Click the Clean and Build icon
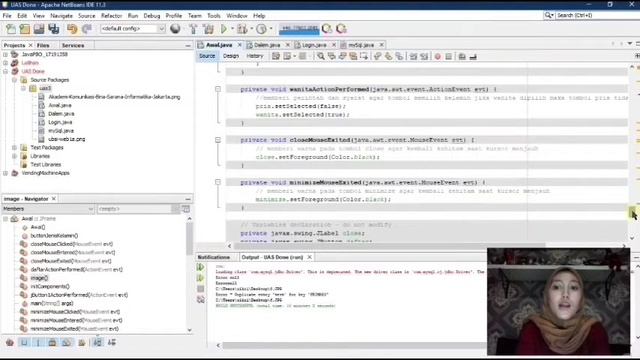The height and width of the screenshot is (360, 640). click(208, 29)
